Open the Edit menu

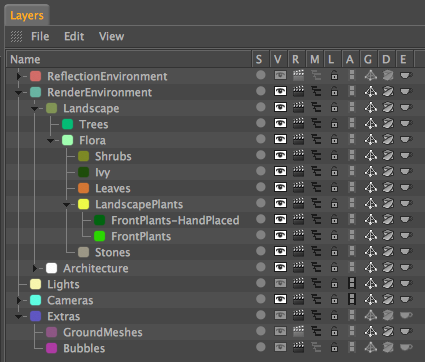click(x=74, y=36)
